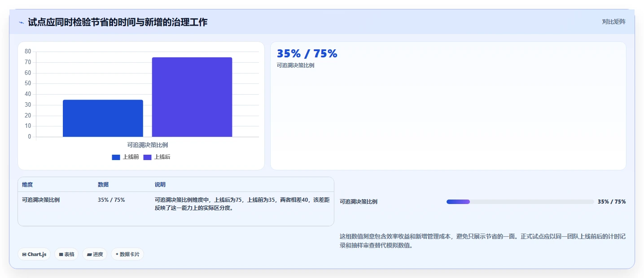
Task: Click the blue 上线前 bar in chart
Action: point(103,118)
